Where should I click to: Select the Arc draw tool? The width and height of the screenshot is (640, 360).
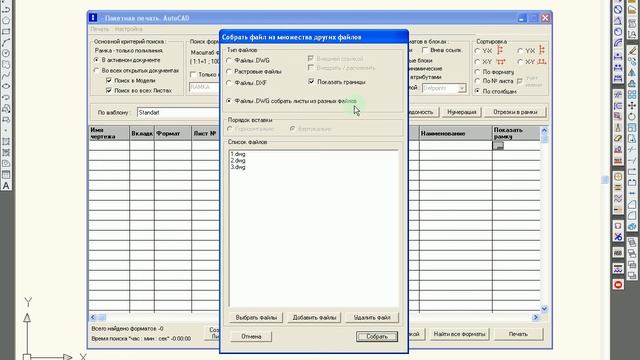pos(6,42)
